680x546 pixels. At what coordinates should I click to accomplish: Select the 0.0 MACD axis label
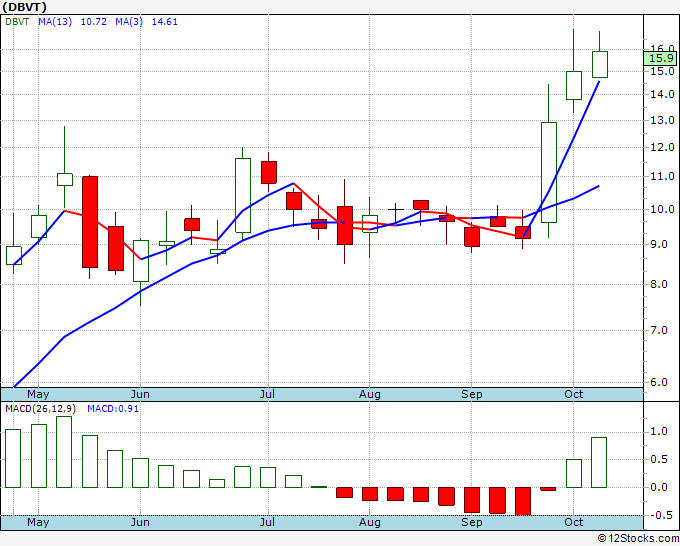659,487
